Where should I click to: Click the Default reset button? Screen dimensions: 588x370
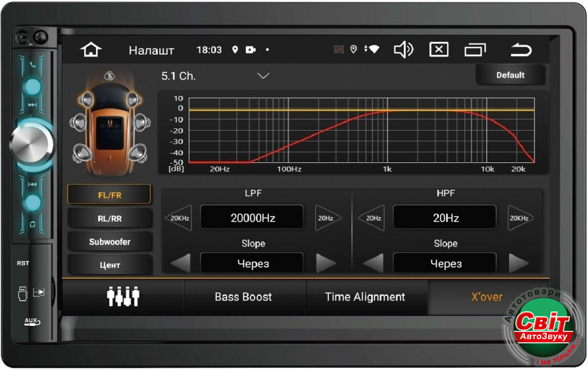pyautogui.click(x=510, y=75)
